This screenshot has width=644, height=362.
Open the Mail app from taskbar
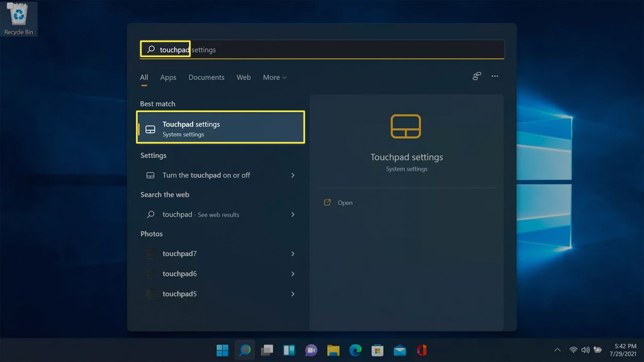coord(400,350)
